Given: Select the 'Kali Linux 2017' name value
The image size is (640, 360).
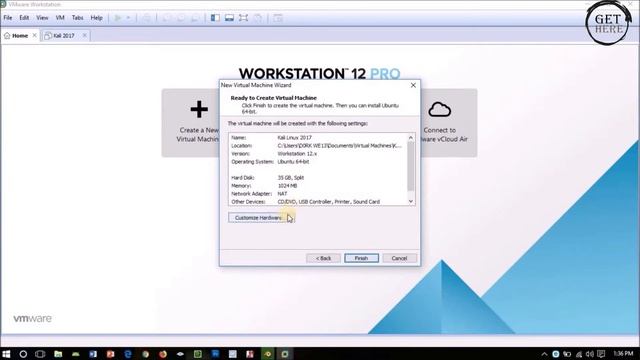Looking at the screenshot, I should (294, 138).
